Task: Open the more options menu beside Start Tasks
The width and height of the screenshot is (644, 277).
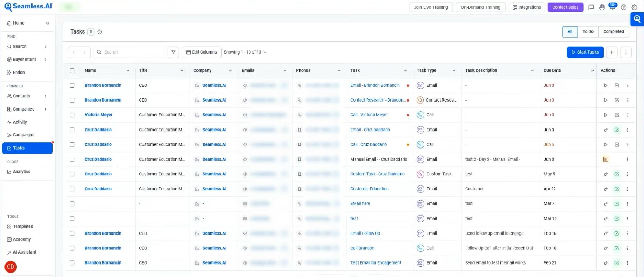Action: click(x=626, y=52)
